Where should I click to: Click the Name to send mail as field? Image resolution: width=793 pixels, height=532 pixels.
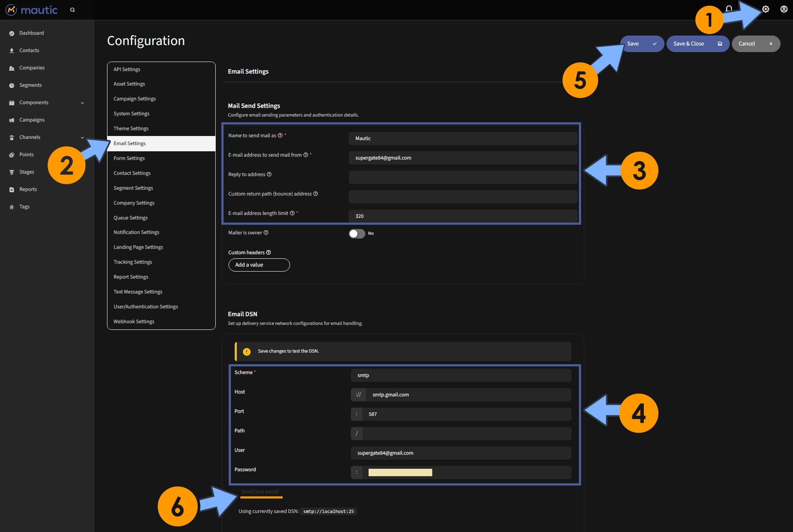[x=463, y=138]
